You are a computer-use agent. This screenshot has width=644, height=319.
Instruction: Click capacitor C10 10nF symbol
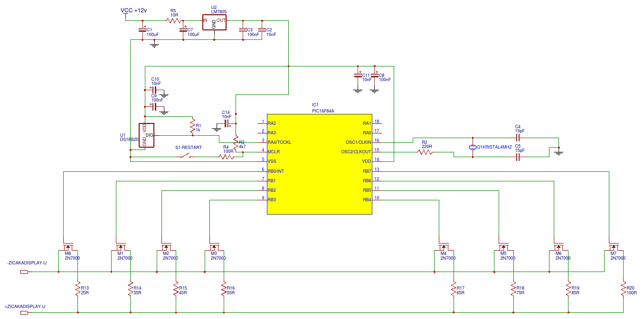point(153,89)
